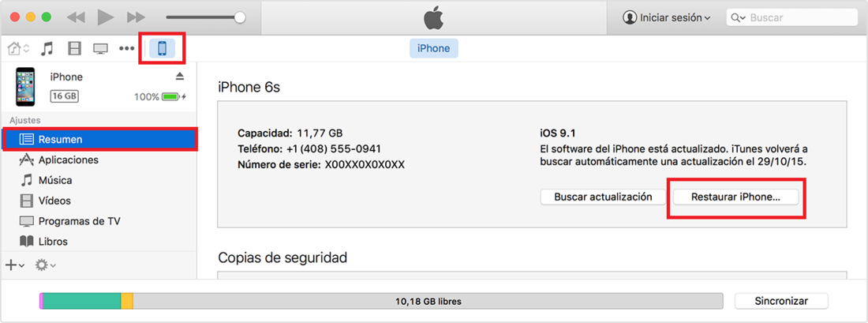Click the user account avatar icon

[630, 17]
